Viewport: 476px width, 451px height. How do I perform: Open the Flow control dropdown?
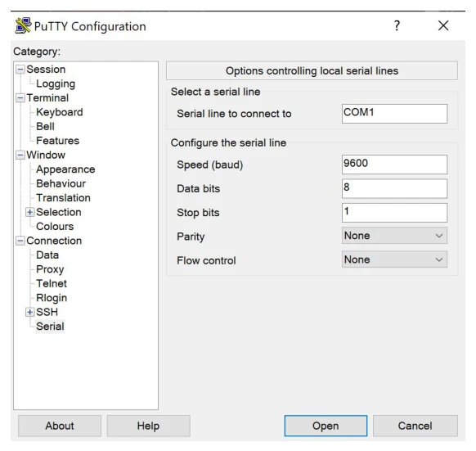tap(394, 259)
